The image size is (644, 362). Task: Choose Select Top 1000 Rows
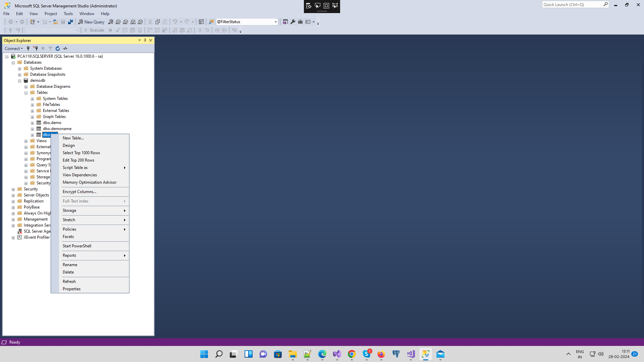90,153
